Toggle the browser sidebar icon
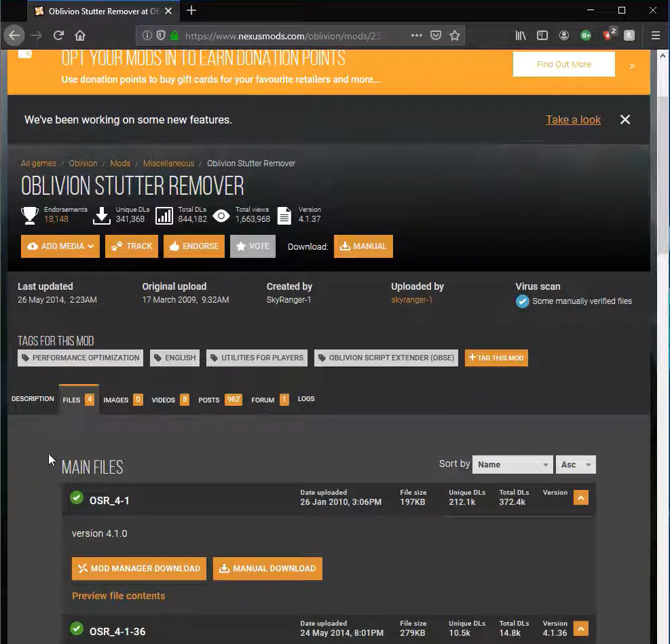The image size is (670, 644). [x=542, y=35]
